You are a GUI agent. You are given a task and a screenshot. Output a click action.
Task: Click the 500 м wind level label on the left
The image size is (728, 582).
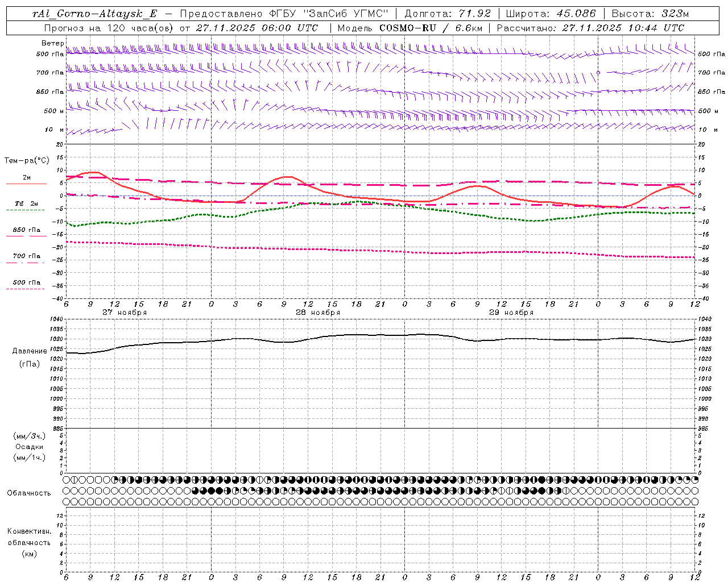pyautogui.click(x=55, y=111)
